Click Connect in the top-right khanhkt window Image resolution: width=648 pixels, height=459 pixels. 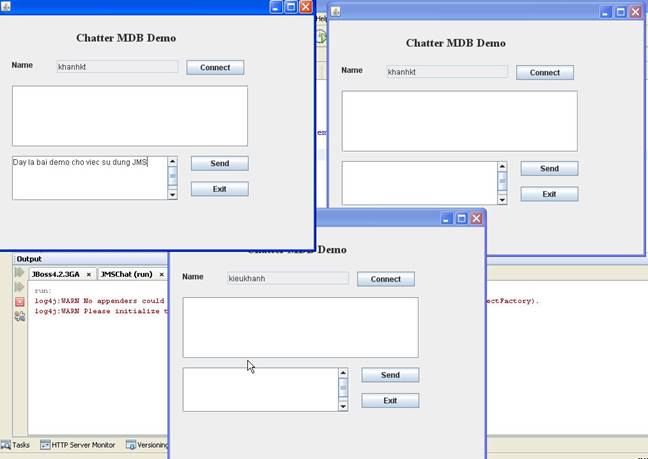click(x=545, y=72)
